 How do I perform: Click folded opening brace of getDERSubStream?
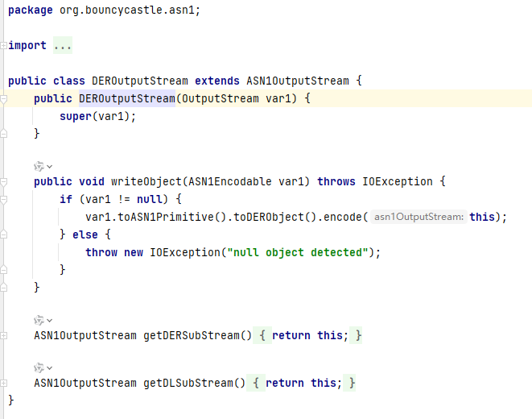[x=262, y=336]
